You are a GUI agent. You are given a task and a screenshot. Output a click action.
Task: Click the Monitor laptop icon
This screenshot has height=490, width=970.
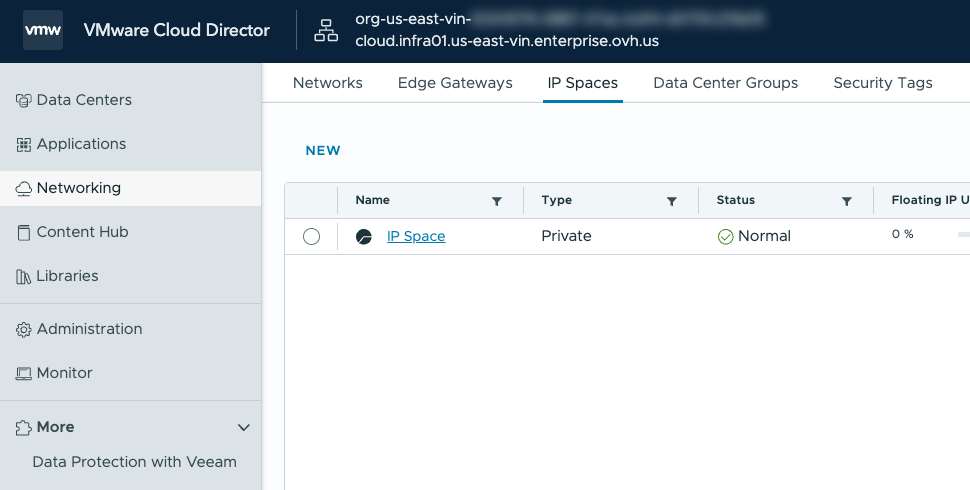(24, 374)
